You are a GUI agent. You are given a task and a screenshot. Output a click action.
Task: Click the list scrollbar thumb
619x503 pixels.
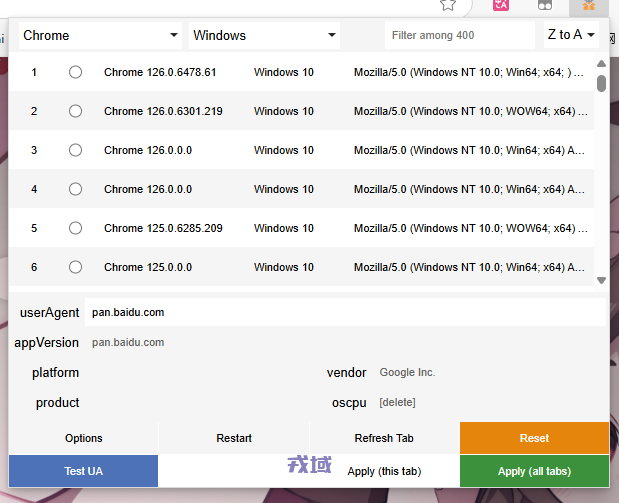601,83
